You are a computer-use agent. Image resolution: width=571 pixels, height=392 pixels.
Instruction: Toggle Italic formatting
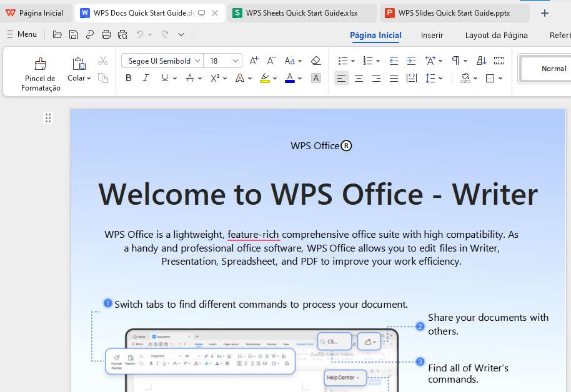coord(146,78)
